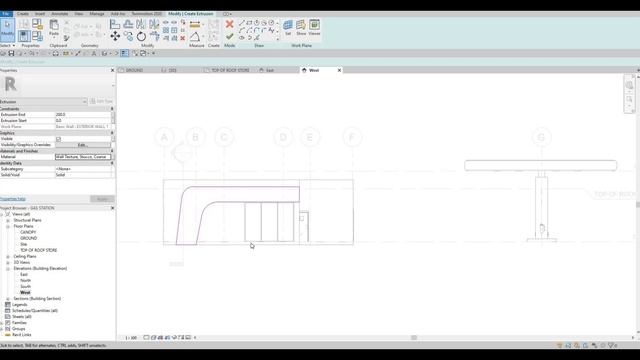This screenshot has width=640, height=360.
Task: Open the North elevation in browser
Action: [25, 280]
